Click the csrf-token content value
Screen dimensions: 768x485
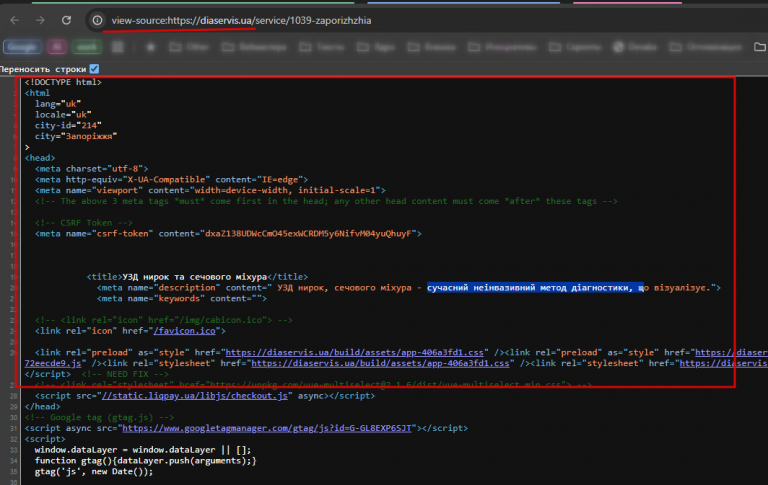click(x=308, y=234)
